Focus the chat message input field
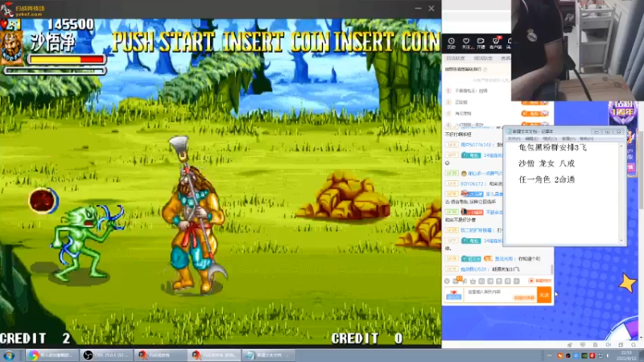The width and height of the screenshot is (644, 362). 500,294
